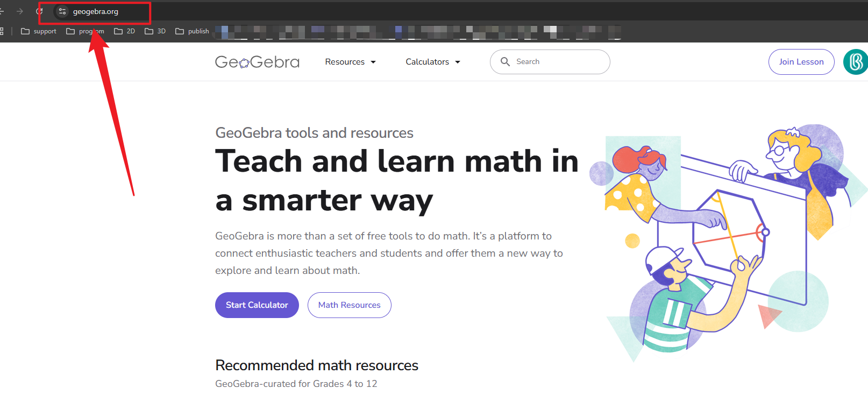The image size is (868, 395).
Task: Open the 2D bookmarks folder
Action: coord(125,31)
